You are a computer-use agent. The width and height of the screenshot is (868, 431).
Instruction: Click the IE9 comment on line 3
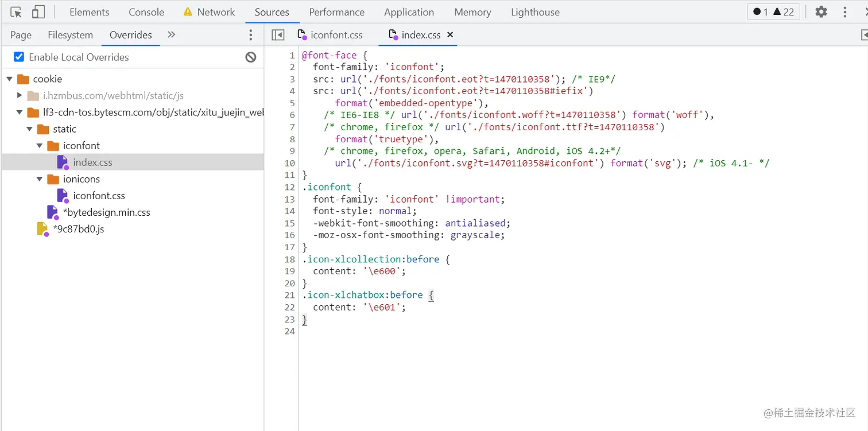pyautogui.click(x=594, y=79)
